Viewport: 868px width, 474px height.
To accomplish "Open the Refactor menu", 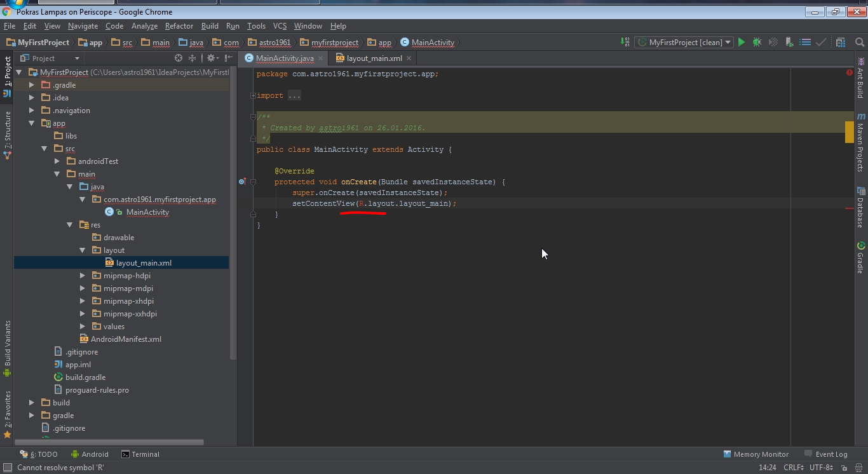I will tap(179, 26).
